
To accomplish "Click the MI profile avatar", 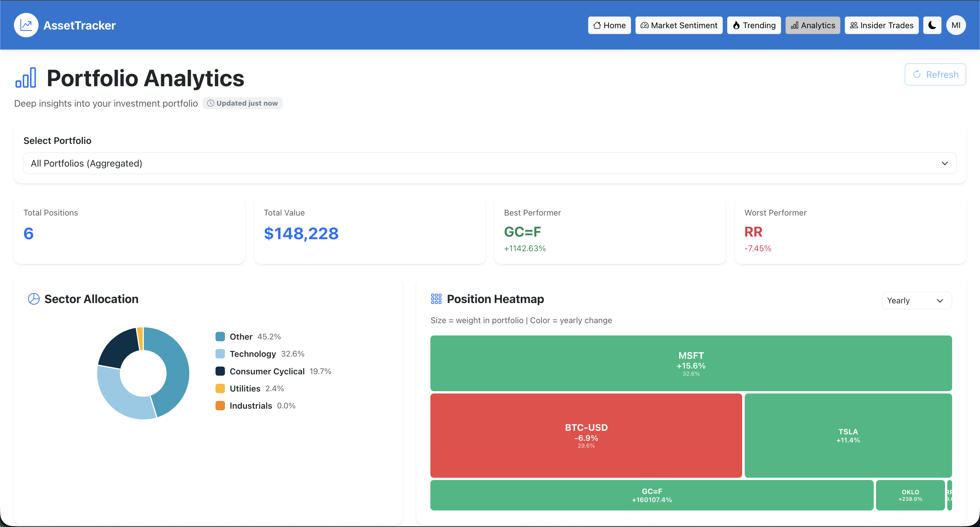I will 956,25.
